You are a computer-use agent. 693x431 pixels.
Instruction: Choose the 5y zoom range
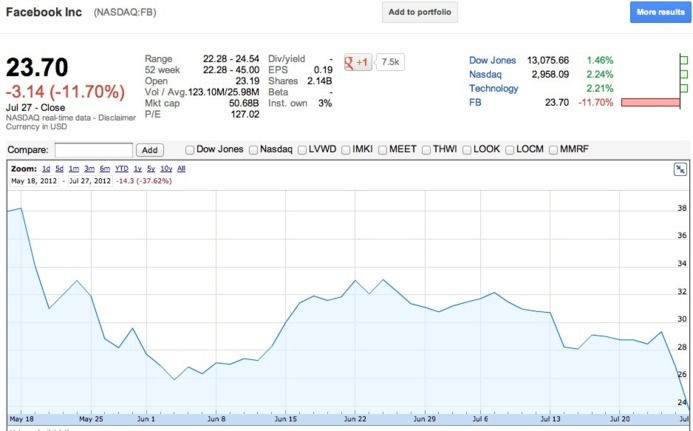point(151,169)
